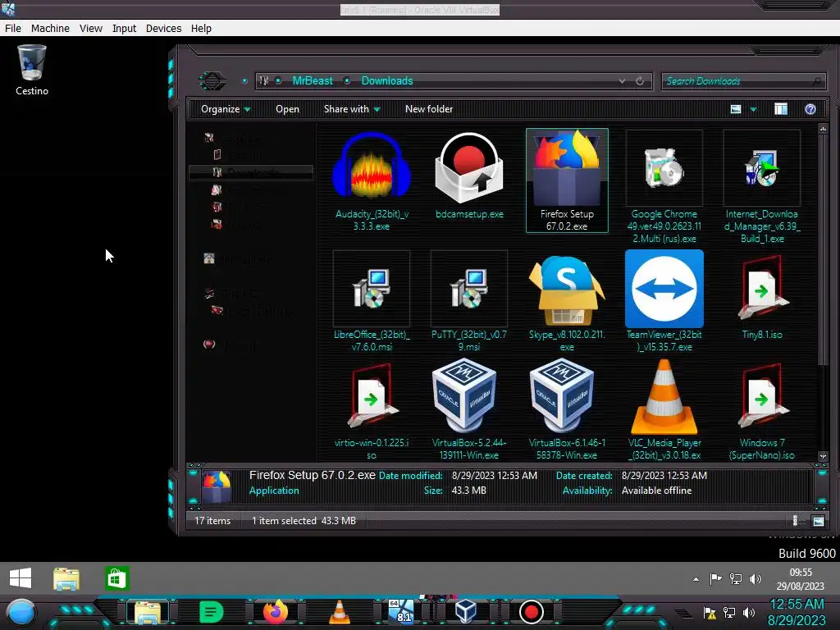
Task: Select the LibreOffice (32bit) v7.6.0.msi file
Action: pos(372,301)
